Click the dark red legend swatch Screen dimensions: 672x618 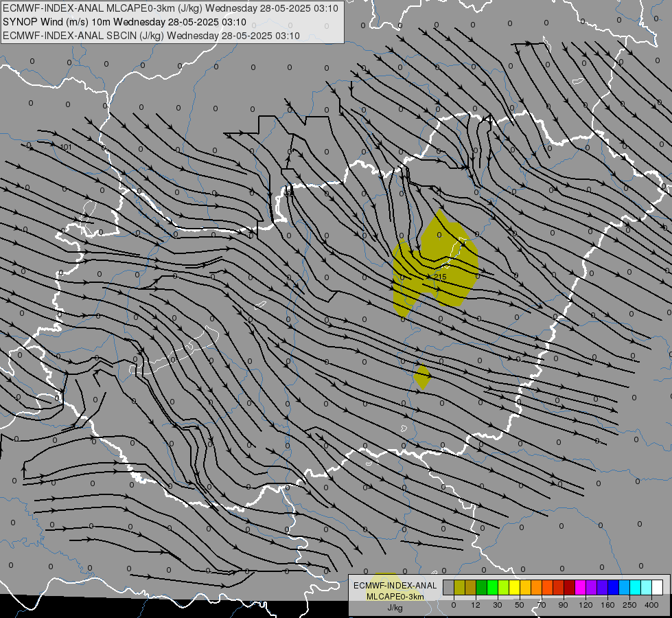click(570, 587)
